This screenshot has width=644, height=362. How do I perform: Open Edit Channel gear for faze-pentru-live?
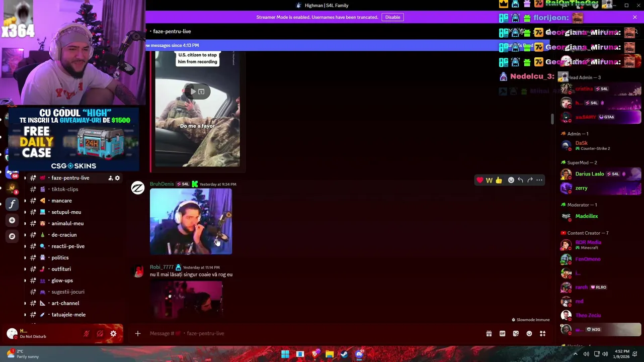click(117, 178)
